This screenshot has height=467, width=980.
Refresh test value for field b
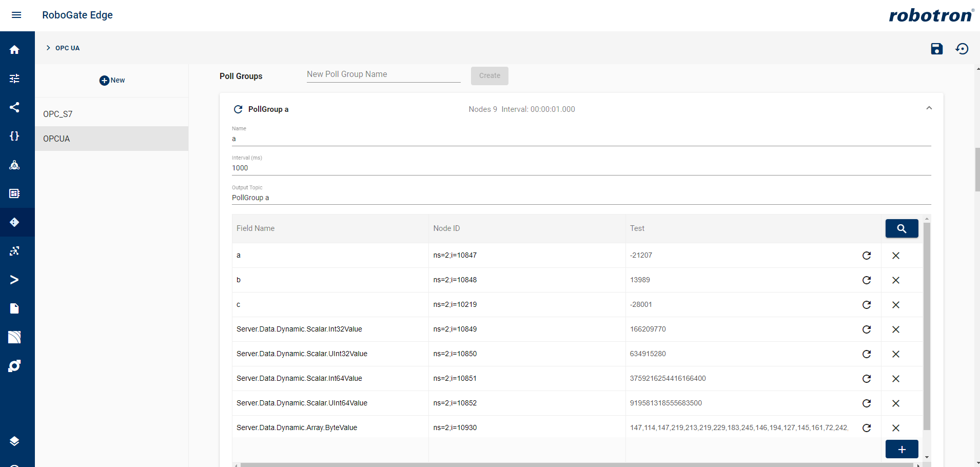click(x=867, y=280)
